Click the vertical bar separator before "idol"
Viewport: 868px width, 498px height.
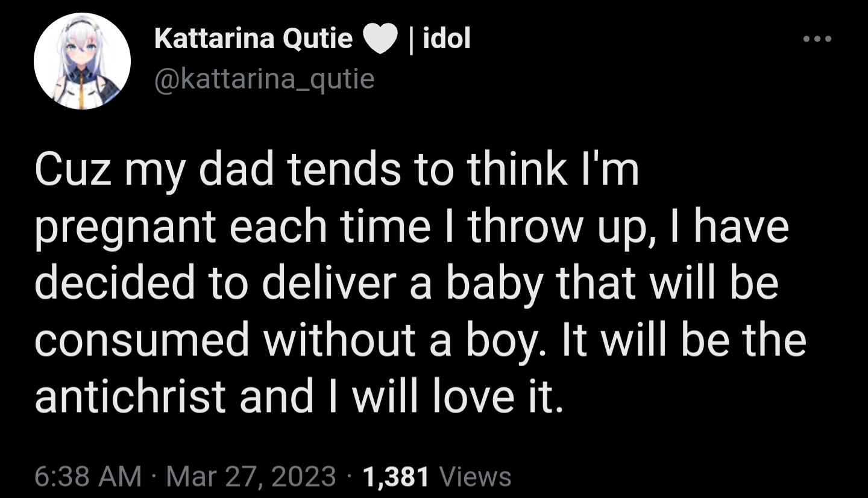coord(410,40)
